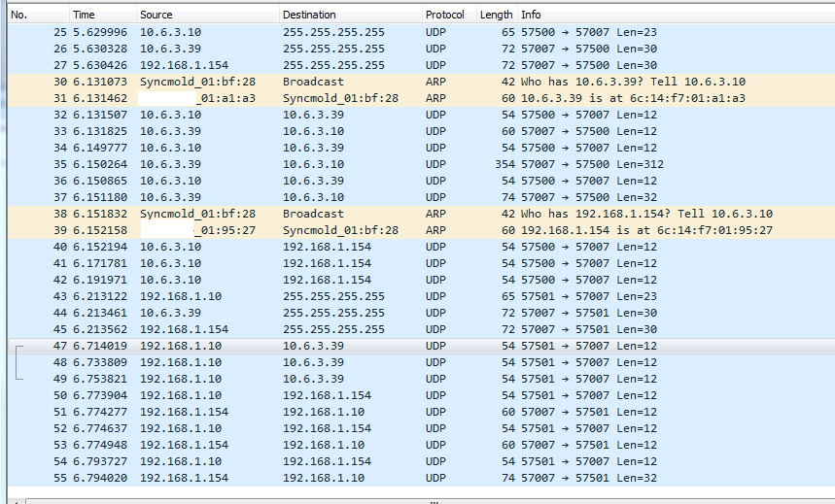Viewport: 835px width, 504px height.
Task: Select packet 36 at time 6.150865
Action: [x=421, y=181]
